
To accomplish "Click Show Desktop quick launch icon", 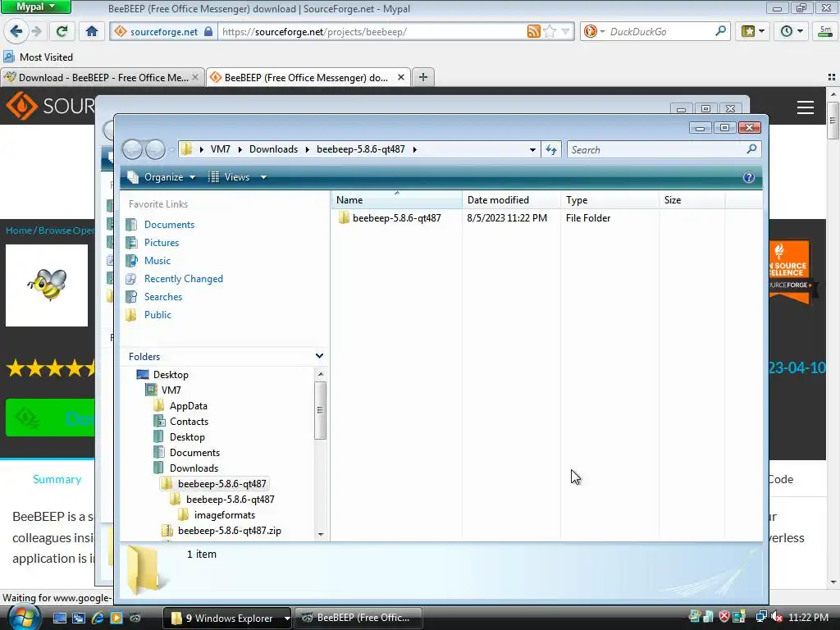I will coord(59,618).
